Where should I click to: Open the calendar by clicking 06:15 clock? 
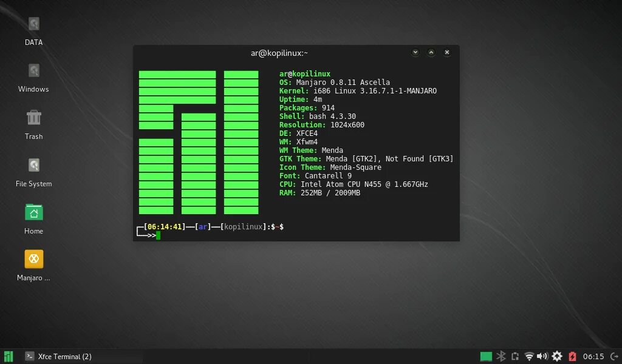coord(592,356)
